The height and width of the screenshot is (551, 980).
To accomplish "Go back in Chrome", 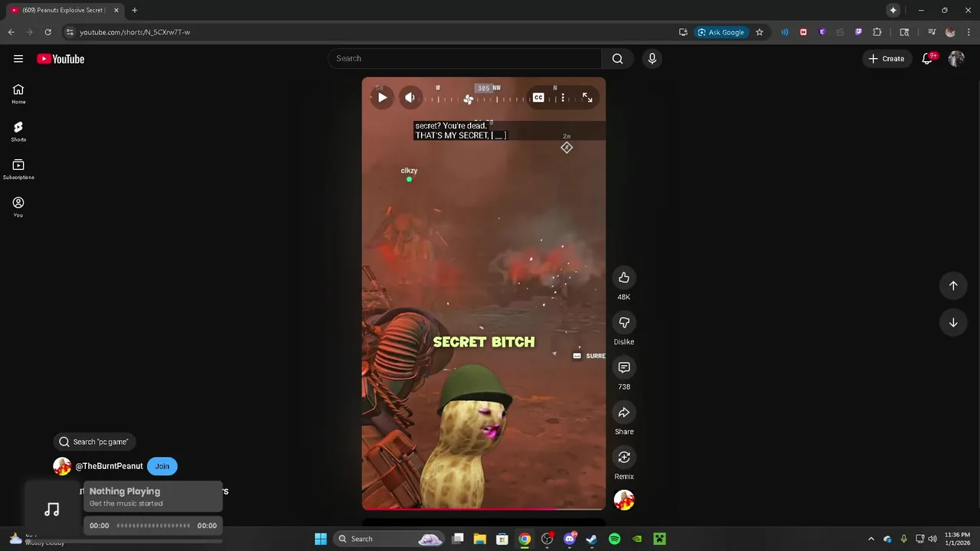I will 11,32.
